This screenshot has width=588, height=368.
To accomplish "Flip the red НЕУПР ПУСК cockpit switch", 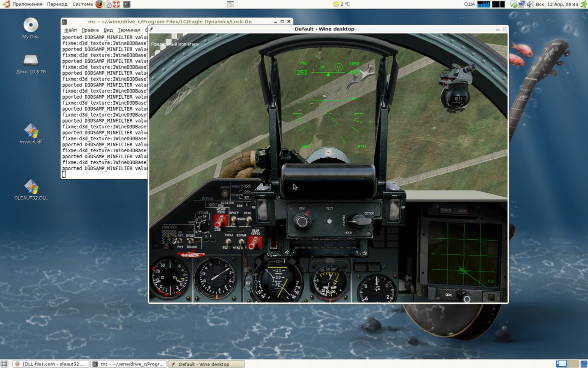I will (221, 220).
